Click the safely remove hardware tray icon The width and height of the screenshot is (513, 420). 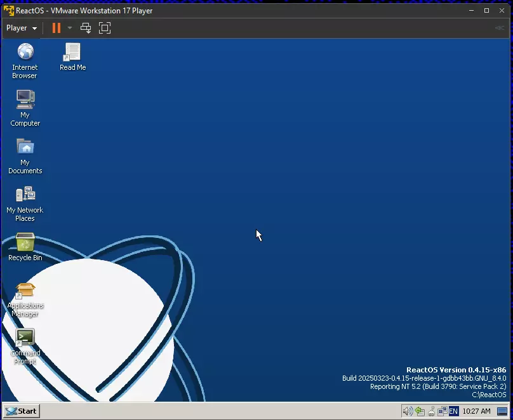420,411
